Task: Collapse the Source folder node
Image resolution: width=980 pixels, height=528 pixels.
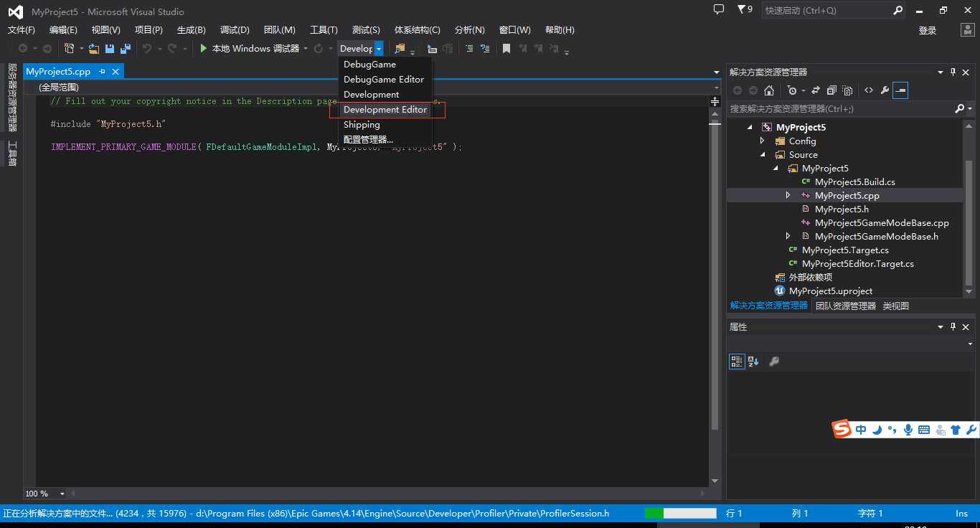Action: pos(763,155)
